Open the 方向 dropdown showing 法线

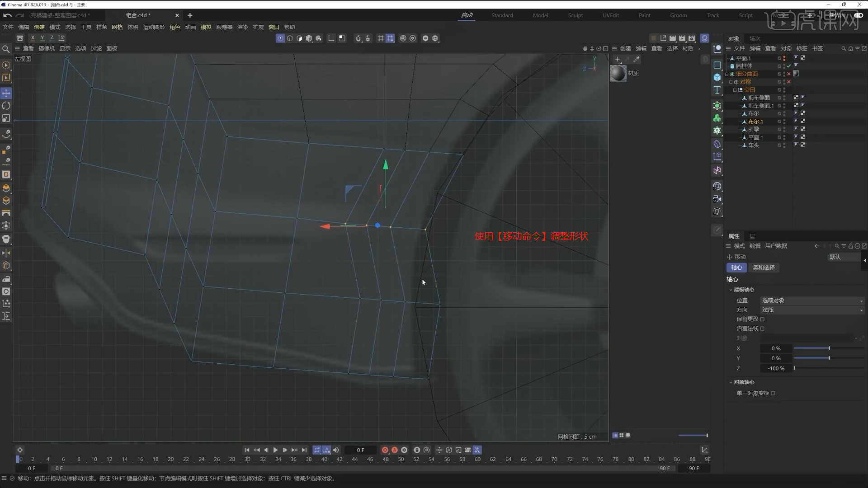pyautogui.click(x=812, y=310)
